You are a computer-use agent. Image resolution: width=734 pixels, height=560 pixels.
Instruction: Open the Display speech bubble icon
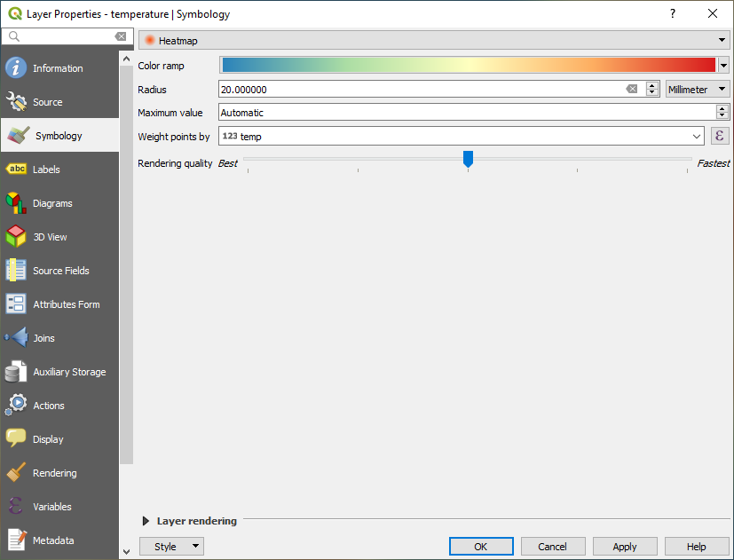pos(16,438)
